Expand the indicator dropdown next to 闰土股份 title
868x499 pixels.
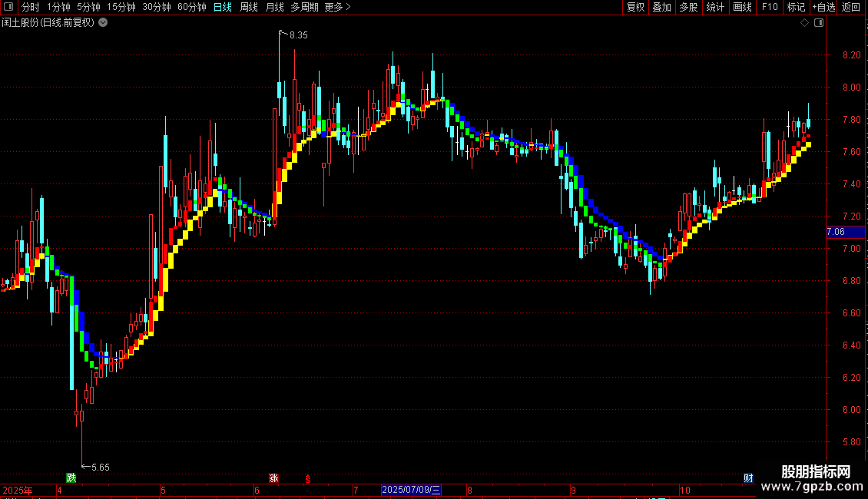[103, 23]
